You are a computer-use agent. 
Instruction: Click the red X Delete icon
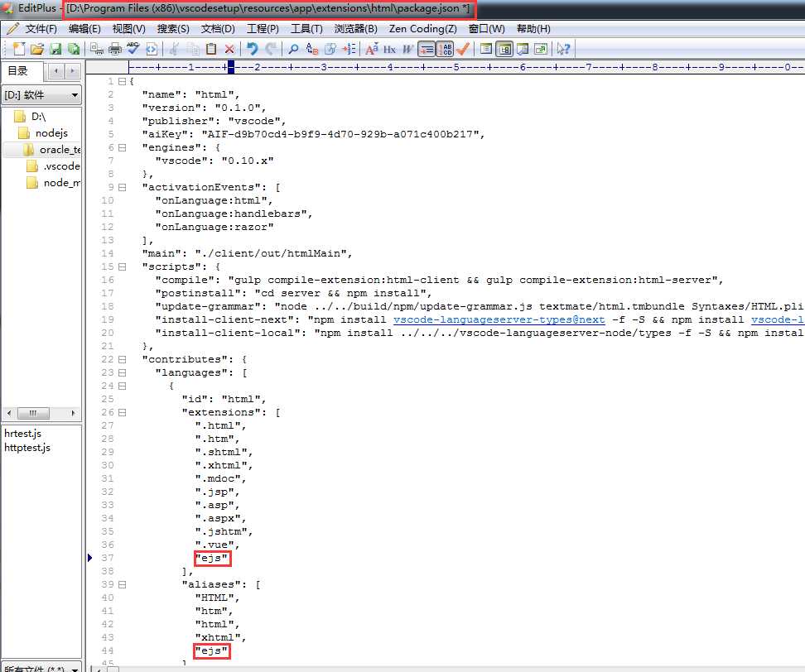[229, 49]
